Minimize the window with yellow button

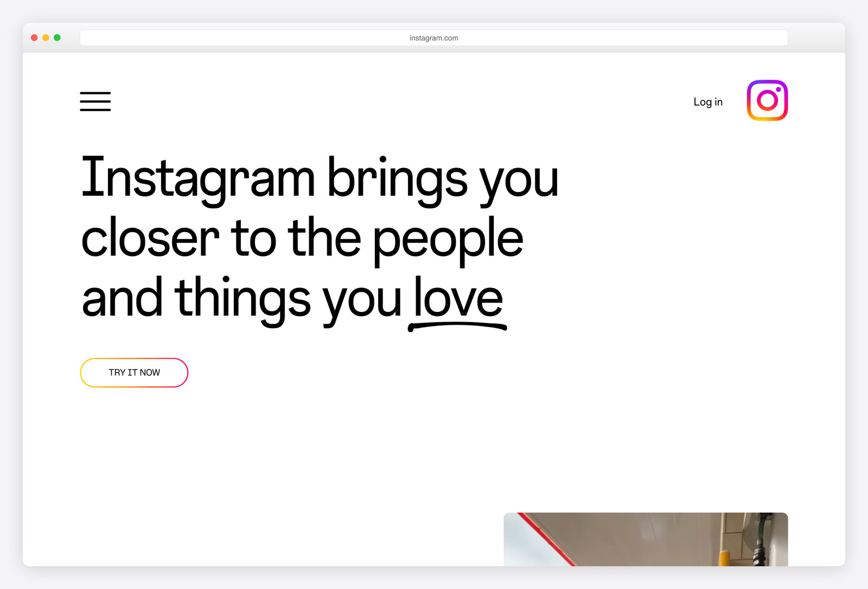46,37
